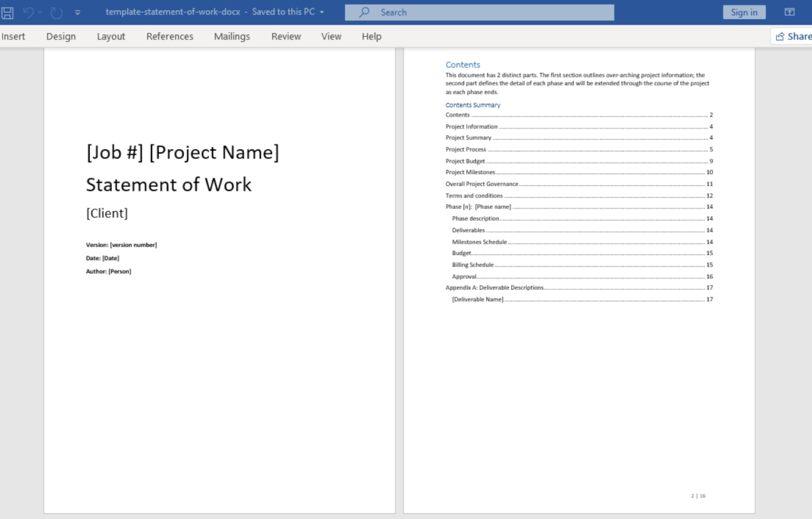Image resolution: width=812 pixels, height=519 pixels.
Task: Redo the last action
Action: [56, 12]
